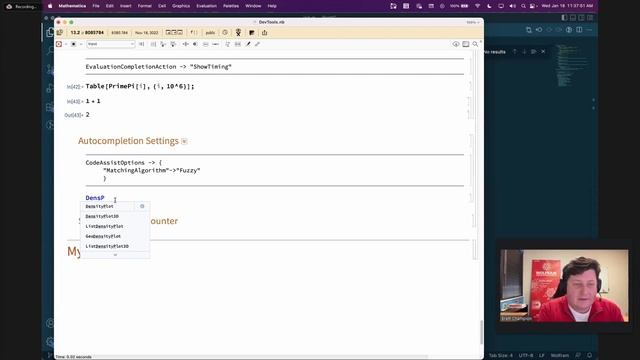640x360 pixels.
Task: Click the cloud icon in notebook toolbar
Action: (x=456, y=44)
